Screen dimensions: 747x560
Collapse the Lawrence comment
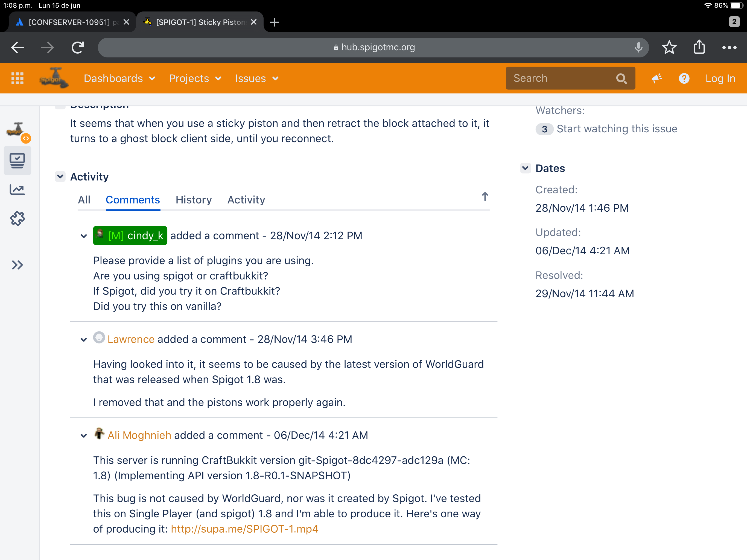coord(83,340)
